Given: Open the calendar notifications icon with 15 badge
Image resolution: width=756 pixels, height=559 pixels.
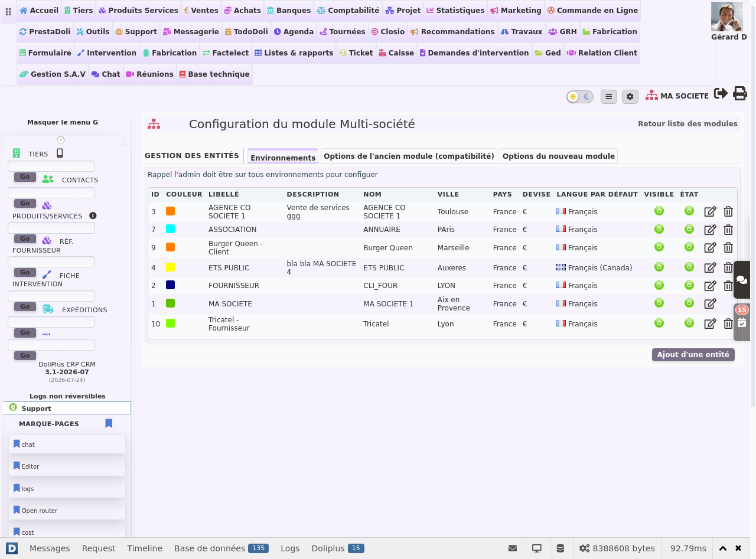Looking at the screenshot, I should pyautogui.click(x=742, y=322).
